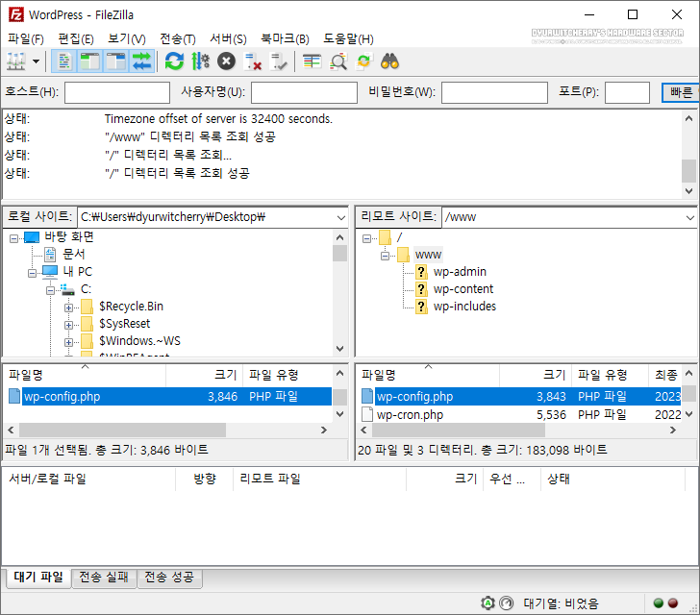Click the 빠른 연결 button
This screenshot has width=700, height=615.
pyautogui.click(x=681, y=92)
